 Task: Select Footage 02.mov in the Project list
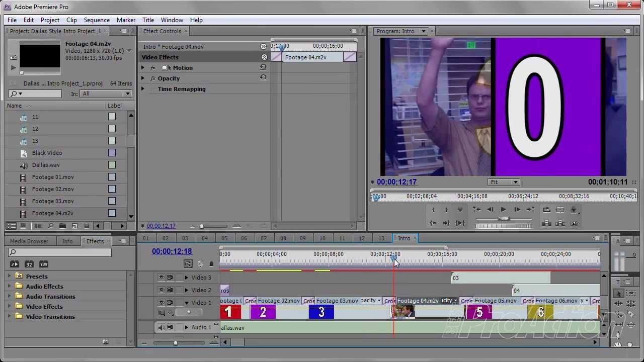(53, 189)
